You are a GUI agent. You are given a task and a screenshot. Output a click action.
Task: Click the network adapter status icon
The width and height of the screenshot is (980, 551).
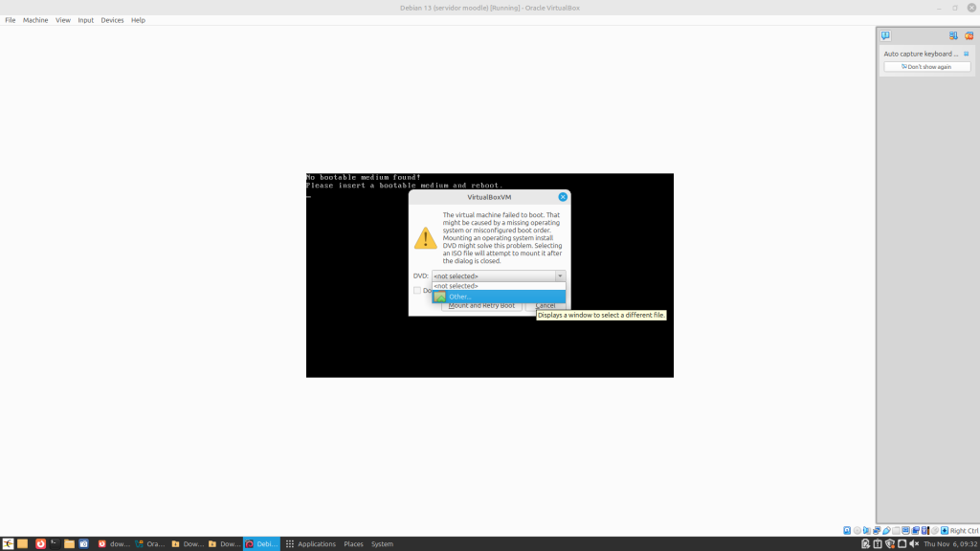click(877, 530)
